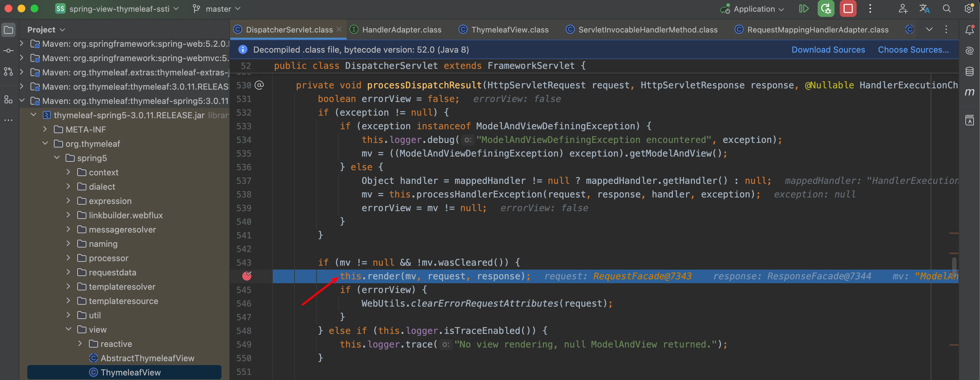The height and width of the screenshot is (380, 980).
Task: Switch to ServletInvocableHandlerMethod.class tab
Action: pos(642,30)
